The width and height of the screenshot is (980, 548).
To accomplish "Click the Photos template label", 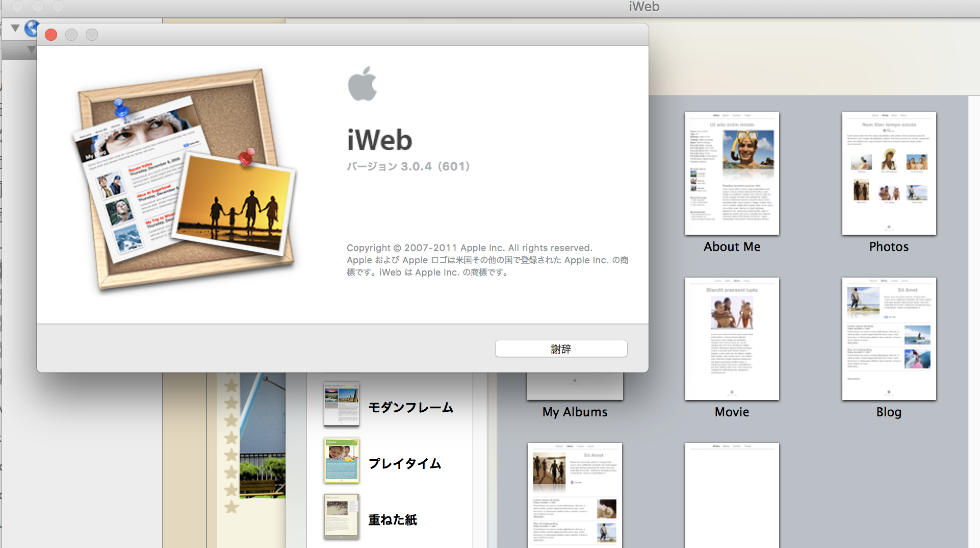I will [x=889, y=246].
